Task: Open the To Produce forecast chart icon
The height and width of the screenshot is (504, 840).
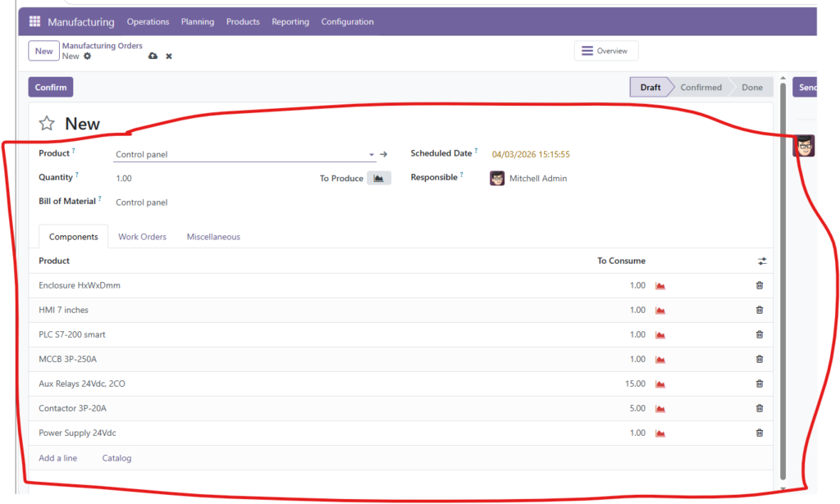Action: (378, 178)
